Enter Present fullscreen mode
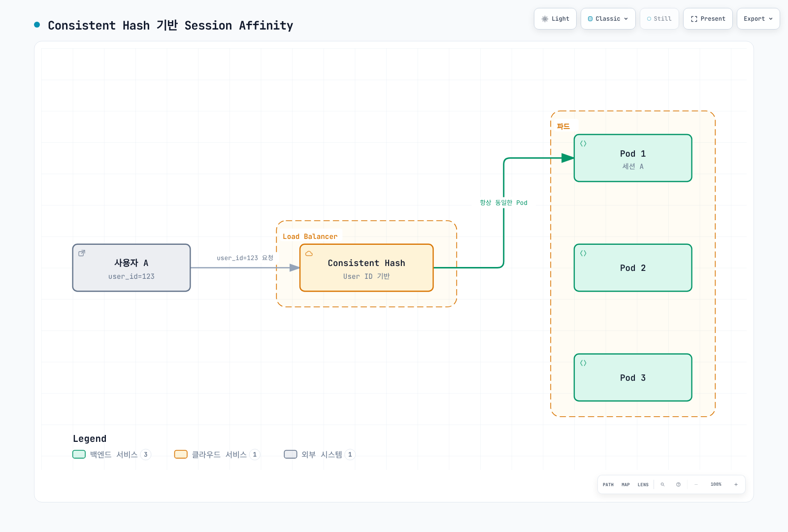Image resolution: width=788 pixels, height=532 pixels. [x=708, y=19]
